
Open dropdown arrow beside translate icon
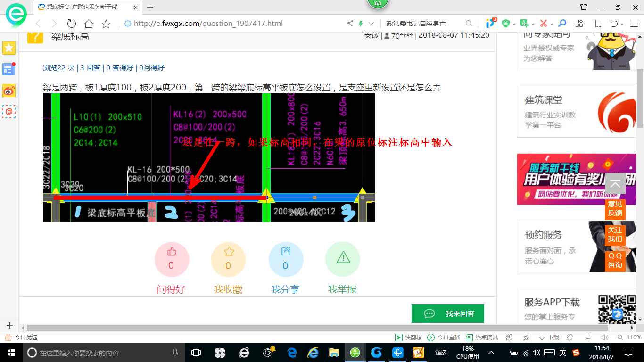click(533, 24)
